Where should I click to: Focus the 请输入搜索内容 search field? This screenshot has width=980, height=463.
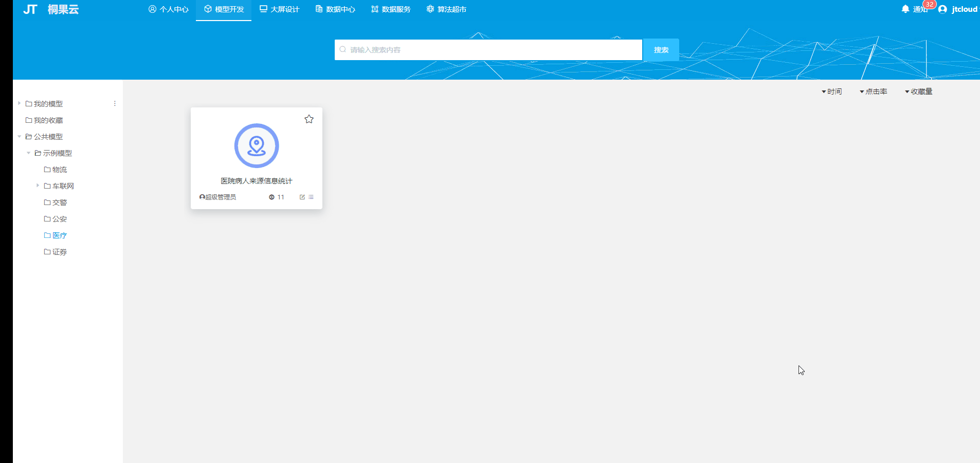[x=488, y=50]
